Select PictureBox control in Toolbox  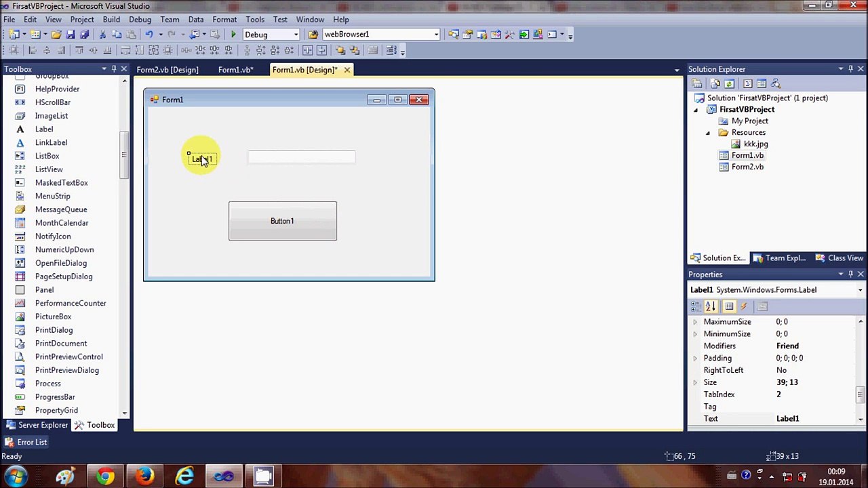(x=53, y=317)
